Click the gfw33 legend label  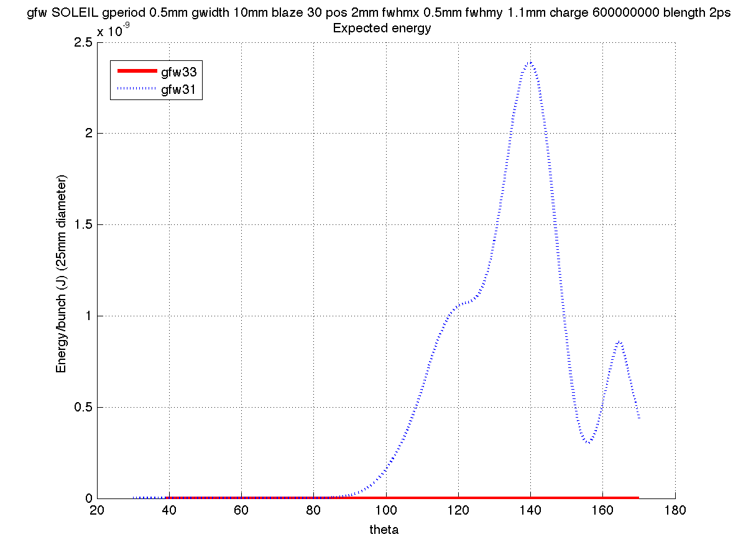179,71
